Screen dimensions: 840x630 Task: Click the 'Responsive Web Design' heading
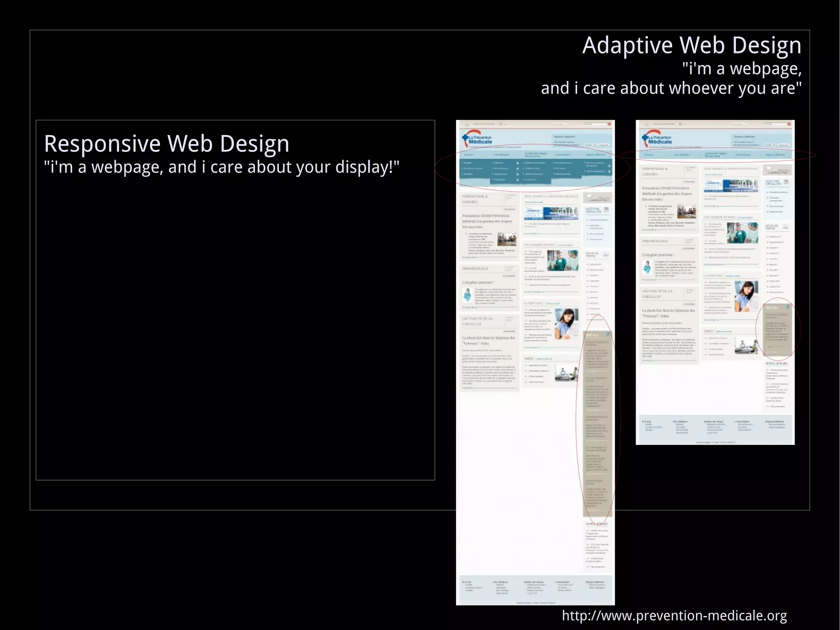(x=167, y=144)
